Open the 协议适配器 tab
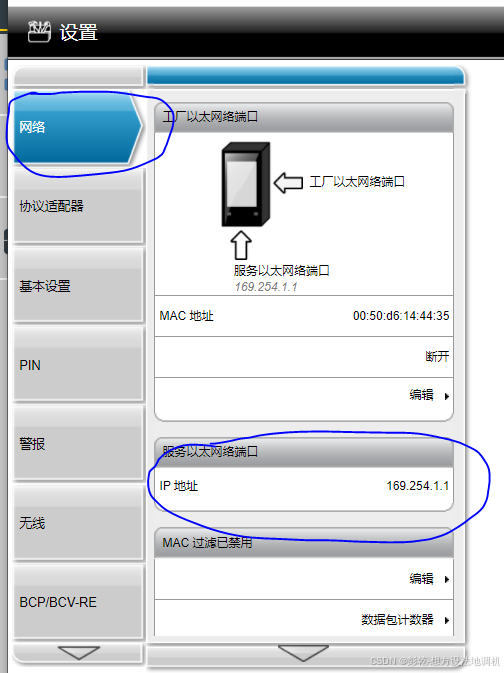Screen dimensions: 504x673 (x=78, y=206)
